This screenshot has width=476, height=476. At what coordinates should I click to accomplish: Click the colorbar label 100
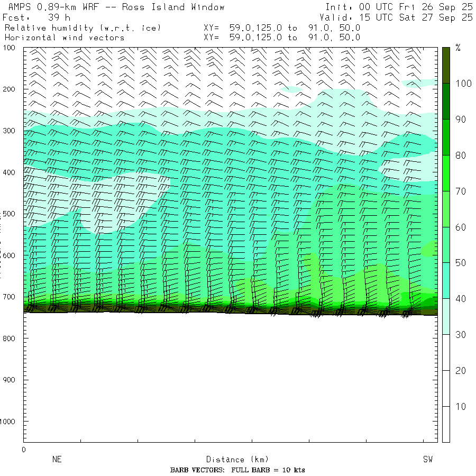(x=463, y=84)
